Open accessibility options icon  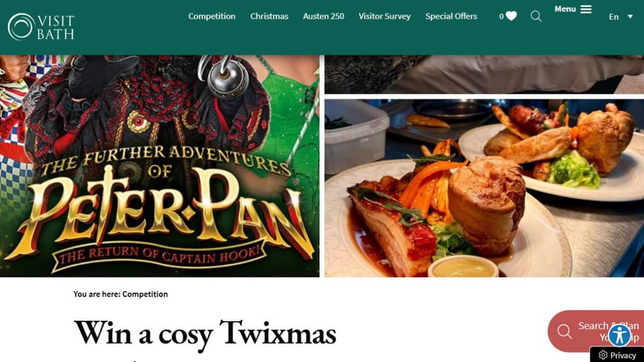pos(619,335)
